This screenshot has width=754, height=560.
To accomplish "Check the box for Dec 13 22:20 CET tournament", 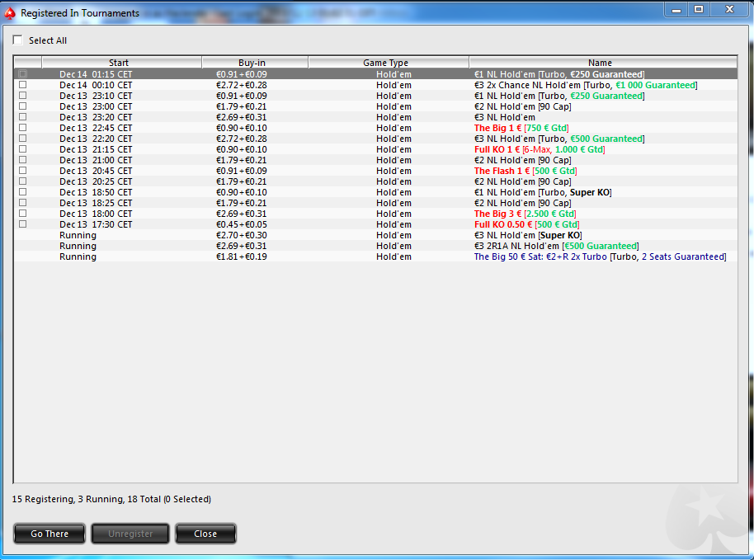I will (x=22, y=139).
